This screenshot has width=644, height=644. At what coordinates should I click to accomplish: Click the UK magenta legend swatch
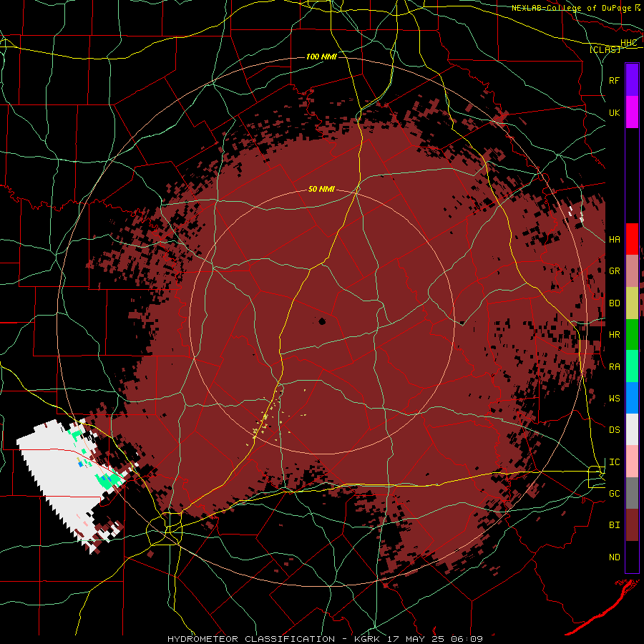pyautogui.click(x=632, y=112)
